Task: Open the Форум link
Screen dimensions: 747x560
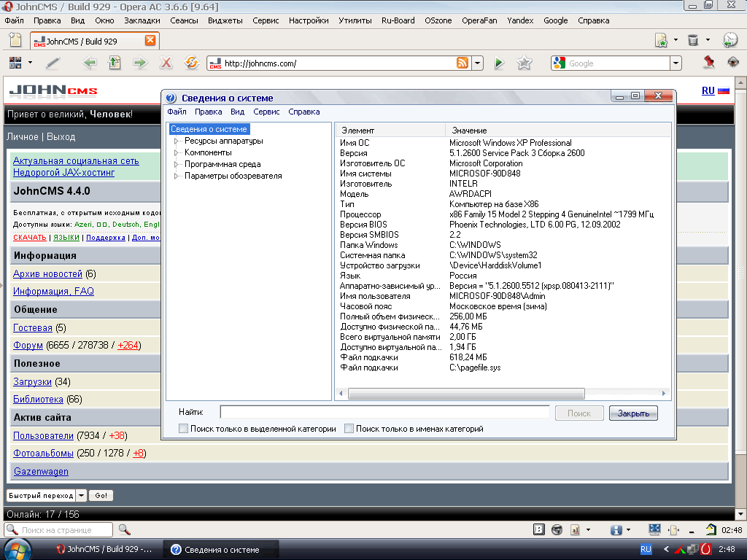Action: point(28,345)
